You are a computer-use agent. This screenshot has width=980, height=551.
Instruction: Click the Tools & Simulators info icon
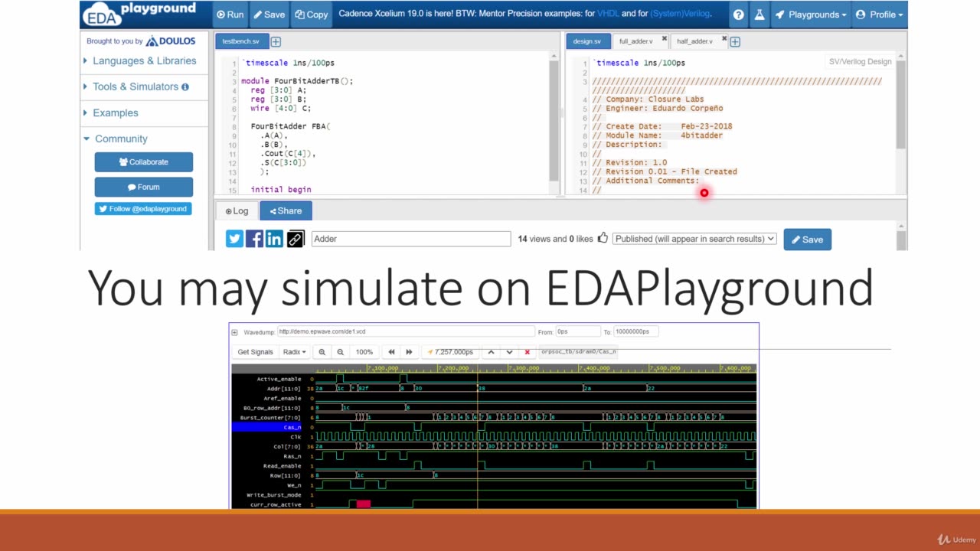[185, 87]
